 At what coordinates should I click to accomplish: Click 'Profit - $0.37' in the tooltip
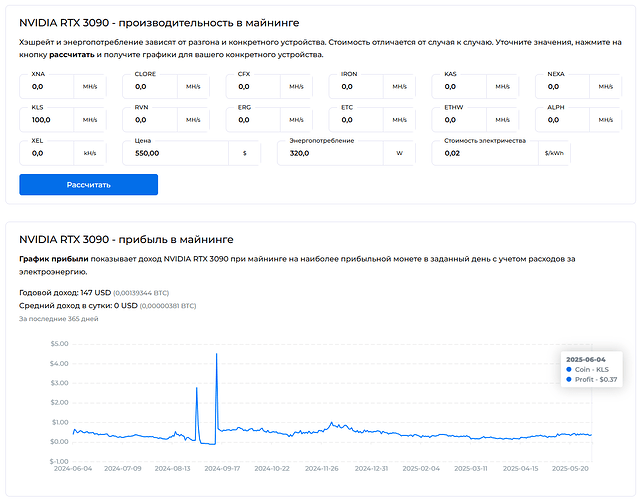coord(596,379)
